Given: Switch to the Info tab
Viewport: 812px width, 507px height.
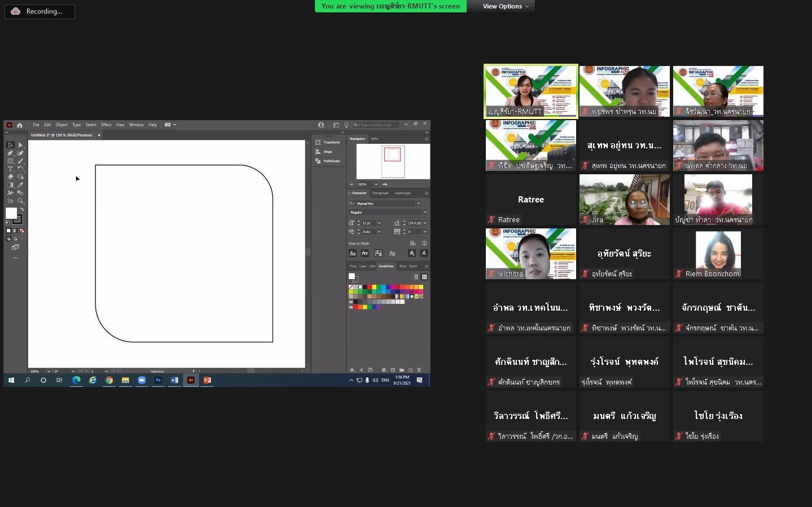Looking at the screenshot, I should tap(375, 139).
